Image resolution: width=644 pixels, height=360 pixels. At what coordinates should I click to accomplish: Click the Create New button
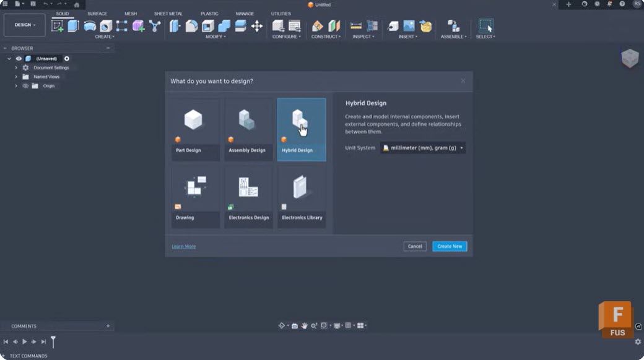tap(450, 246)
